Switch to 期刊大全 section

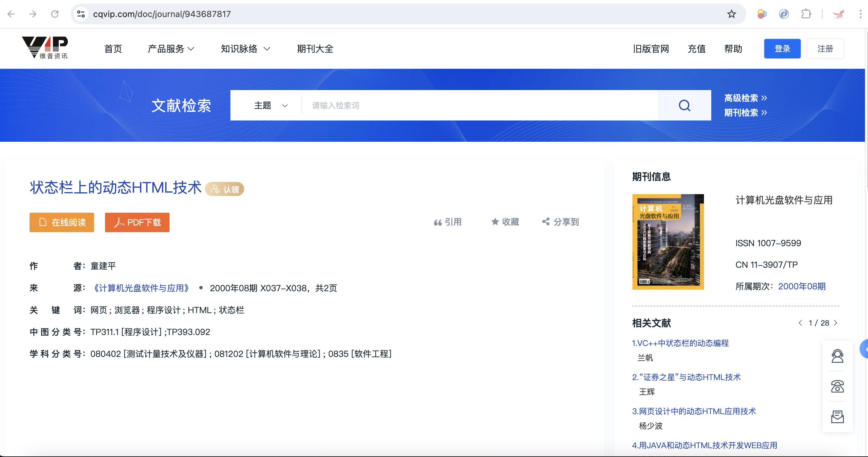click(x=315, y=48)
